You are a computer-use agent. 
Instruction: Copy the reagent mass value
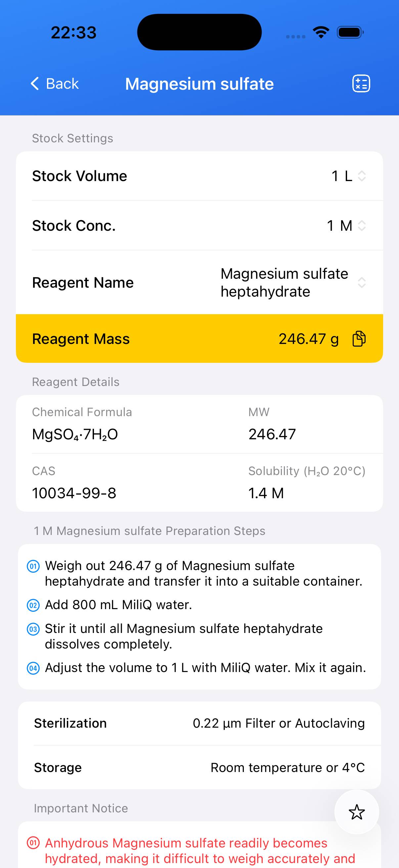(359, 339)
